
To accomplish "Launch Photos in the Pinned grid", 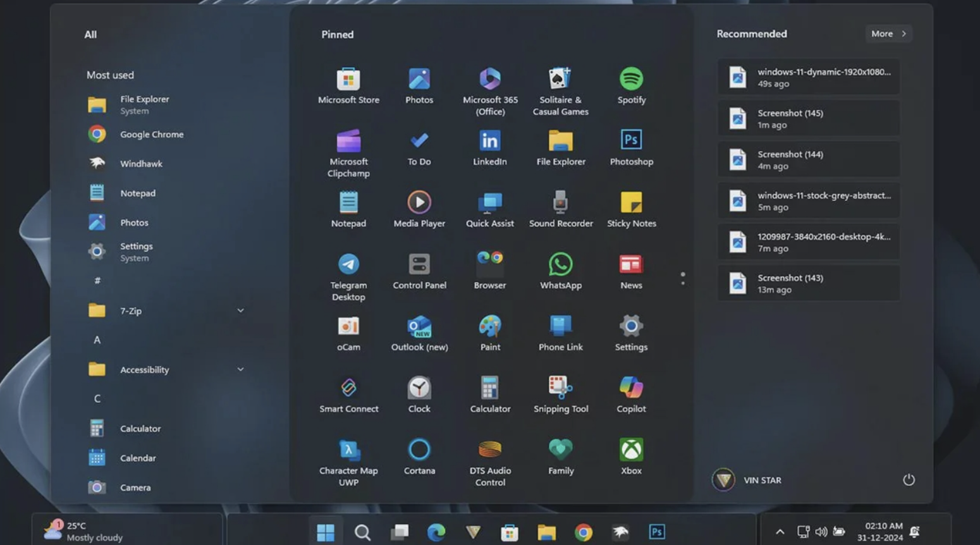I will click(x=419, y=86).
